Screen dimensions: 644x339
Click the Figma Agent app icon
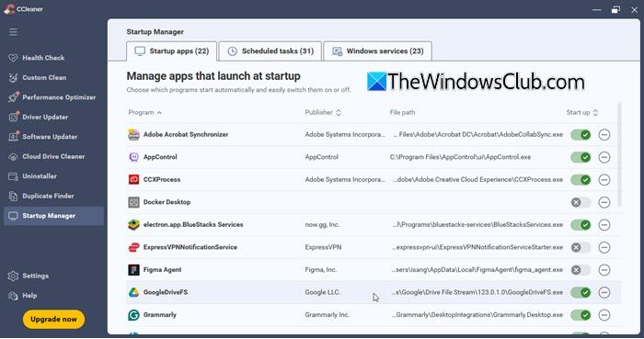click(133, 270)
